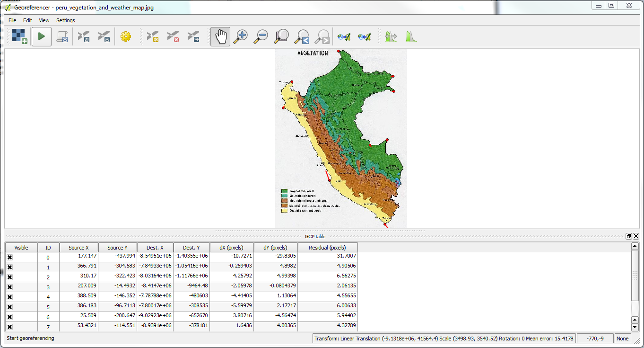Sort table by Residual (pixels) column header

[x=327, y=248]
